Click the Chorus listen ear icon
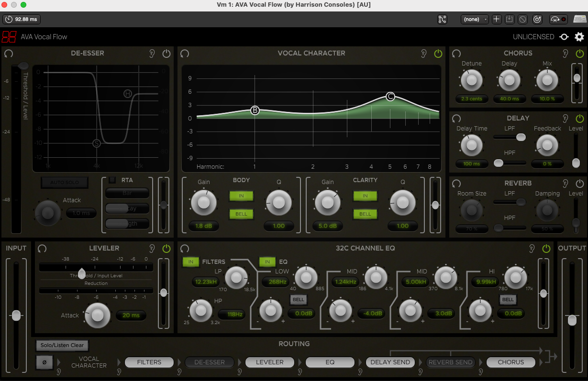Screen dimensions: 588x381 (x=566, y=54)
